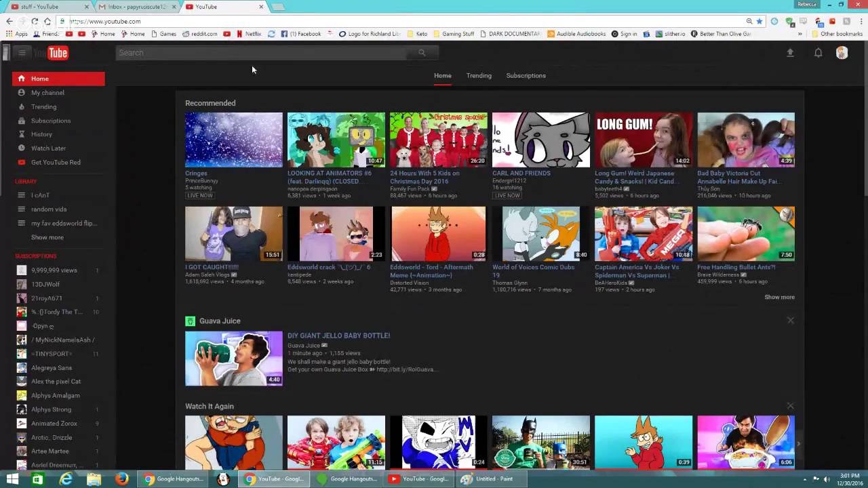Dismiss the Guava Juice section with X
868x488 pixels.
click(790, 321)
